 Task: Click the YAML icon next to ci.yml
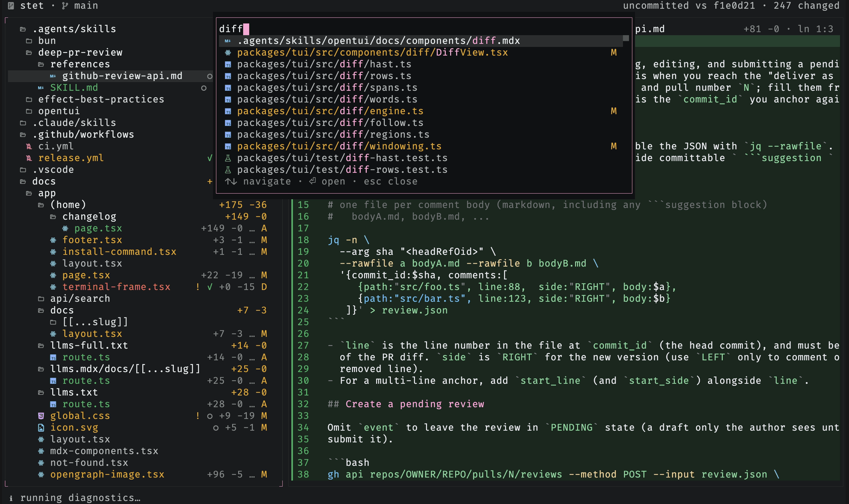[x=29, y=146]
